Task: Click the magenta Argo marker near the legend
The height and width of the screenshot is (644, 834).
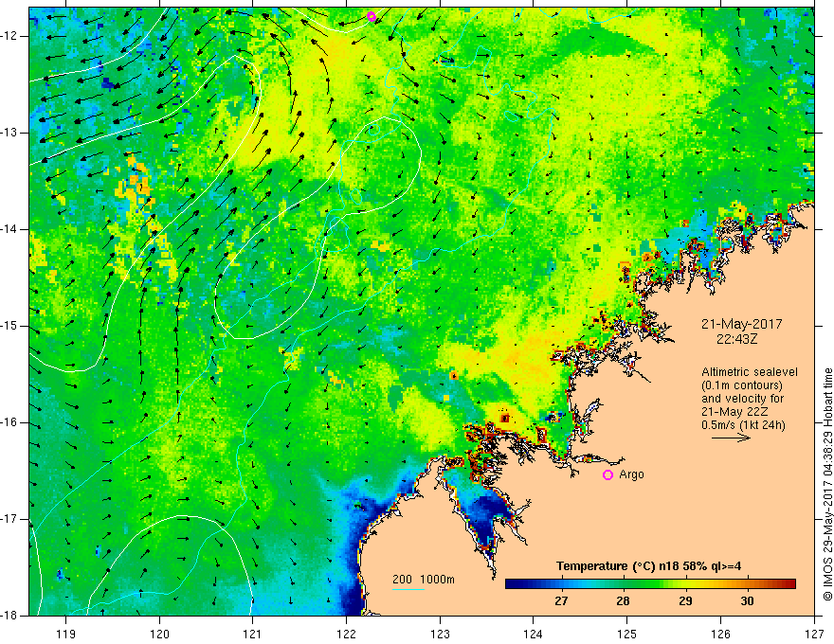Action: click(607, 474)
